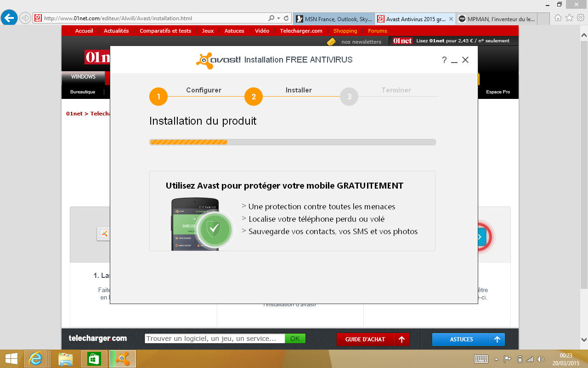Open browser tools gear icon

(581, 18)
